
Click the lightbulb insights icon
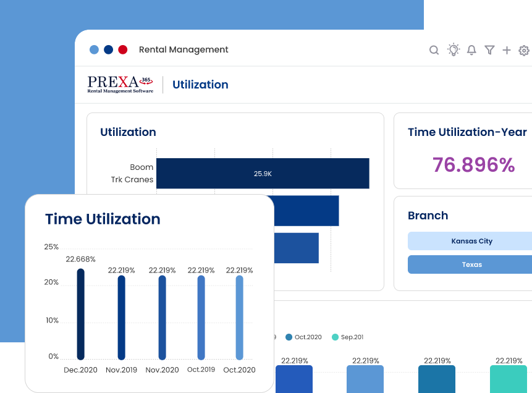pyautogui.click(x=454, y=50)
